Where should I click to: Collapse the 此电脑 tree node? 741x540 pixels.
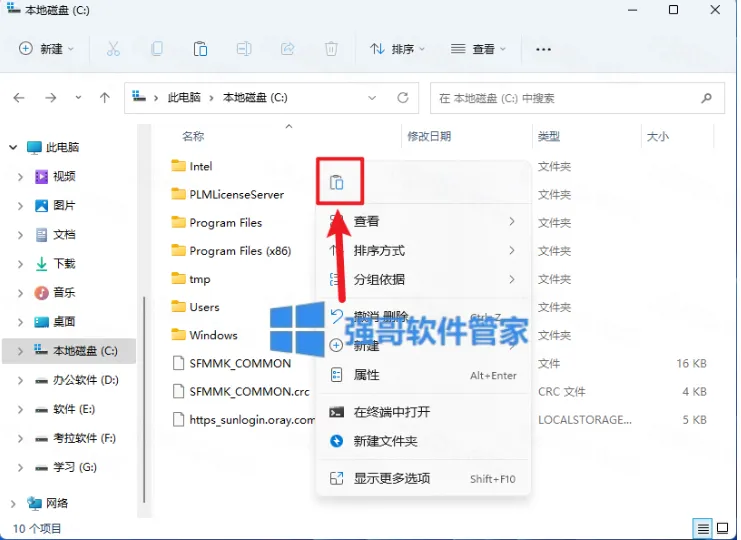click(x=13, y=147)
